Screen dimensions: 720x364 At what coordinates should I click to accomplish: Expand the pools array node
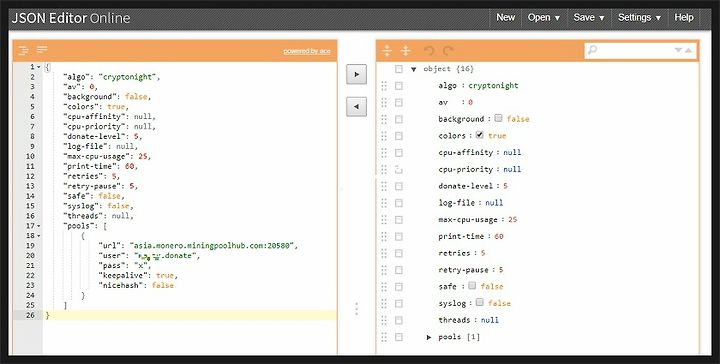click(429, 337)
